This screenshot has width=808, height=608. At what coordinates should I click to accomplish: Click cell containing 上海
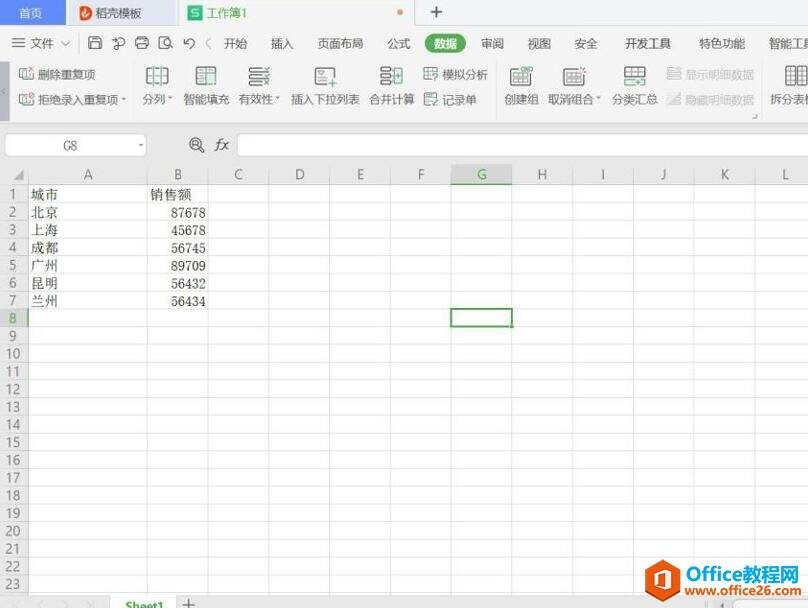(88, 230)
